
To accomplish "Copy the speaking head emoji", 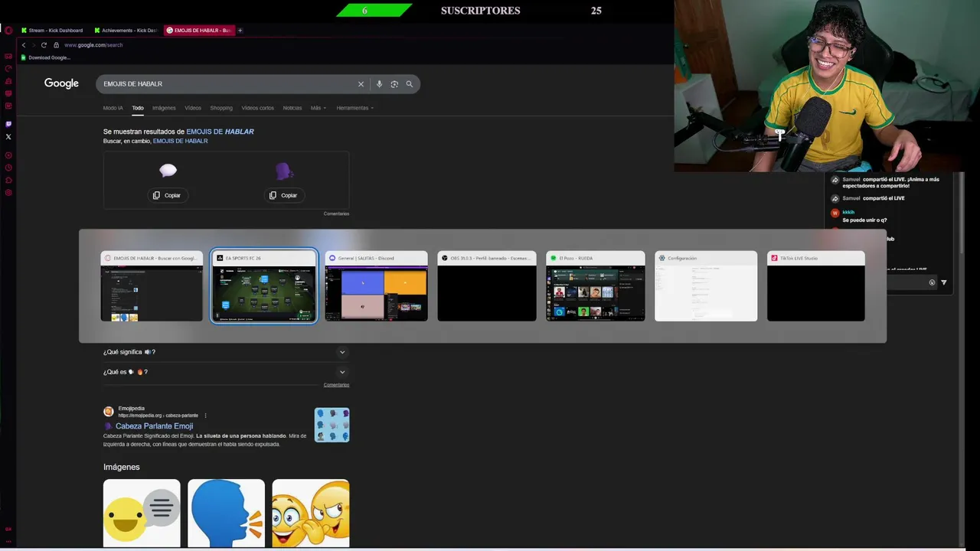I will pos(283,195).
